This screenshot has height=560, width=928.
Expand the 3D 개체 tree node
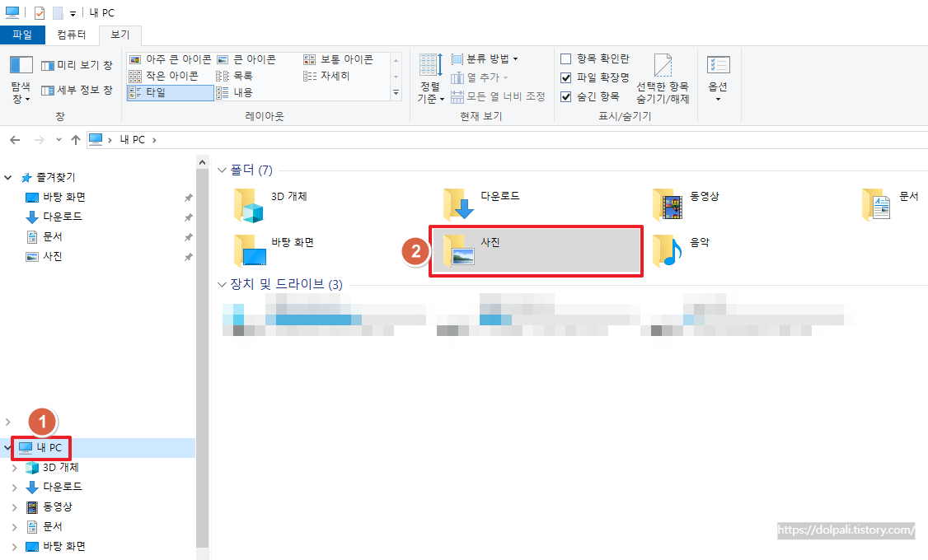(x=16, y=467)
